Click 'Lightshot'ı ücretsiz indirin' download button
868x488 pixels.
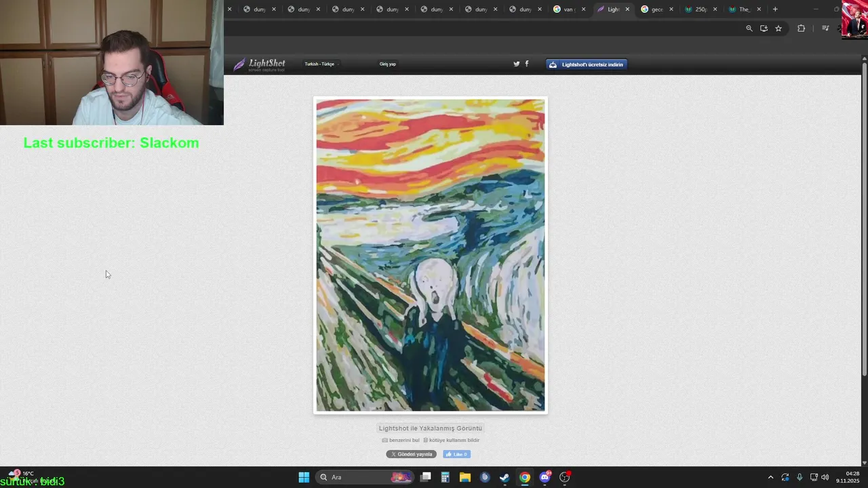coord(587,64)
